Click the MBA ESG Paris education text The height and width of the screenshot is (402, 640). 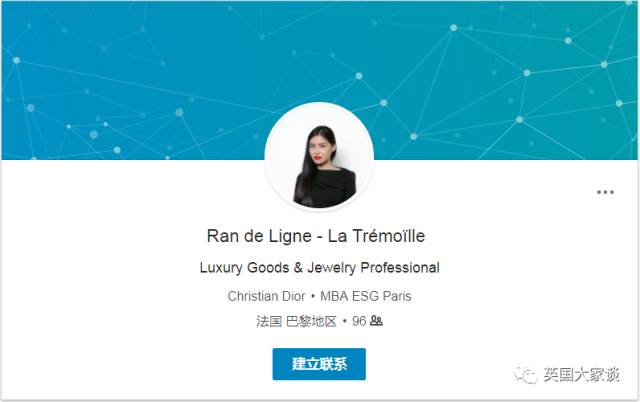tap(366, 296)
